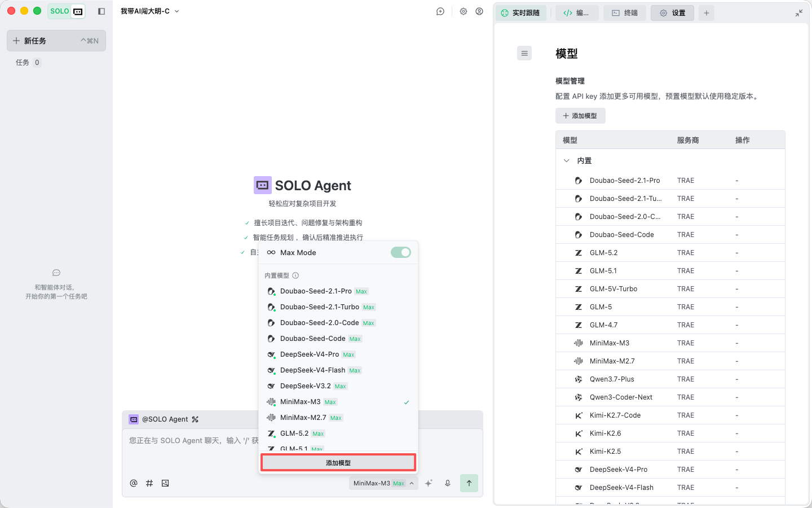Click the # reference icon in chat input
The width and height of the screenshot is (812, 508).
pyautogui.click(x=149, y=483)
